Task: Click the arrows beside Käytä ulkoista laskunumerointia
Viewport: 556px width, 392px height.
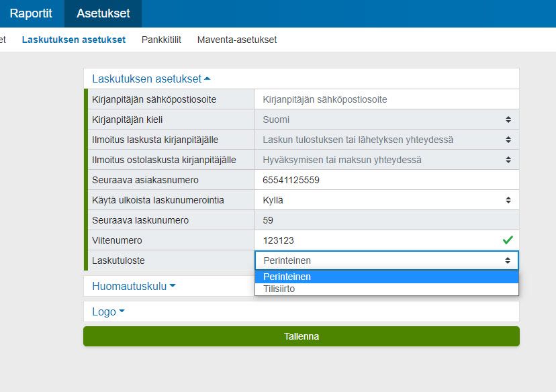Action: (509, 199)
